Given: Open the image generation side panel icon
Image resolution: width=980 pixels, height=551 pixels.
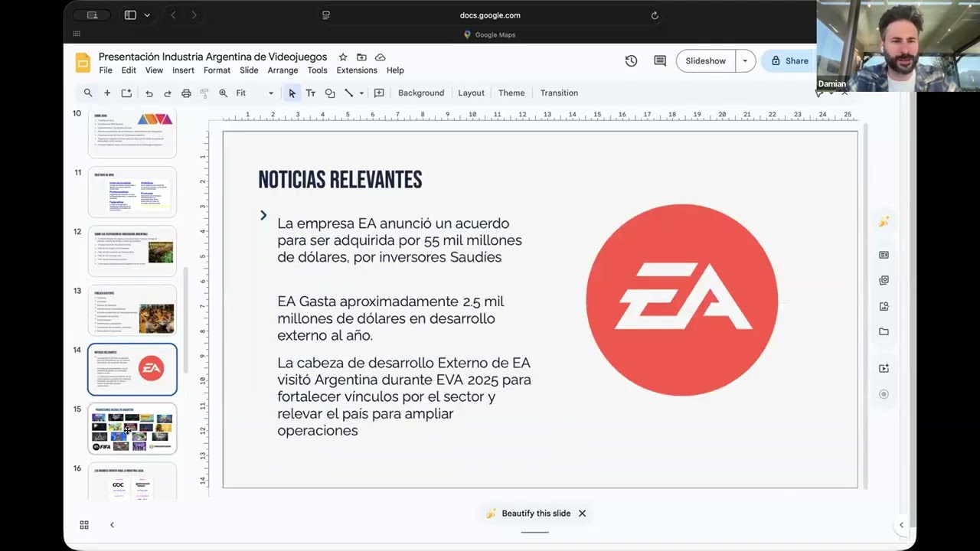Looking at the screenshot, I should (x=884, y=306).
